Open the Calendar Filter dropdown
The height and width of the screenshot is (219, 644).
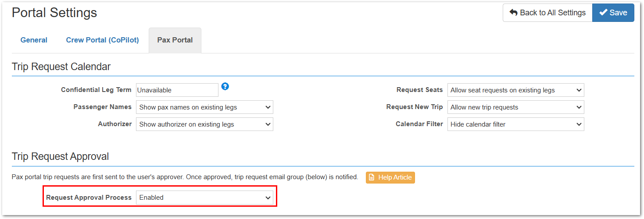point(515,124)
